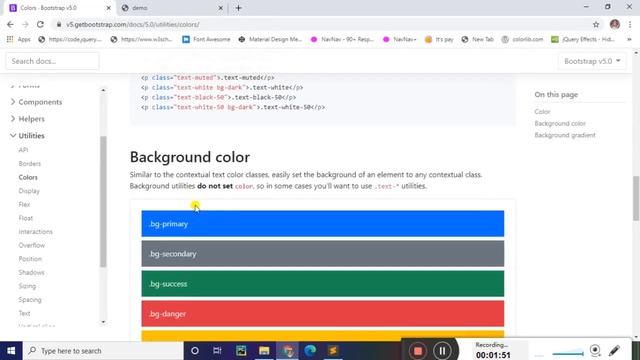Open the Apps bookmarks shortcut
The height and width of the screenshot is (360, 640).
(x=19, y=39)
